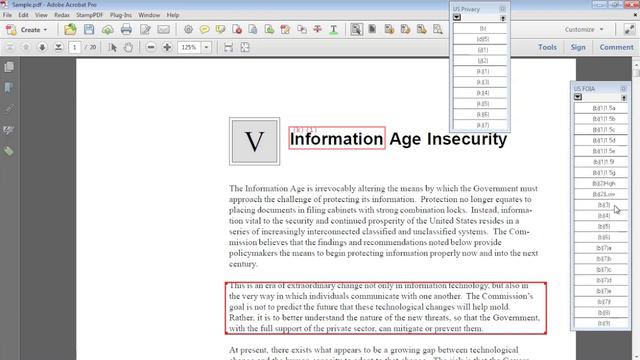Apply (b)(2)High exemption in US FOIA
The height and width of the screenshot is (360, 640).
click(601, 183)
